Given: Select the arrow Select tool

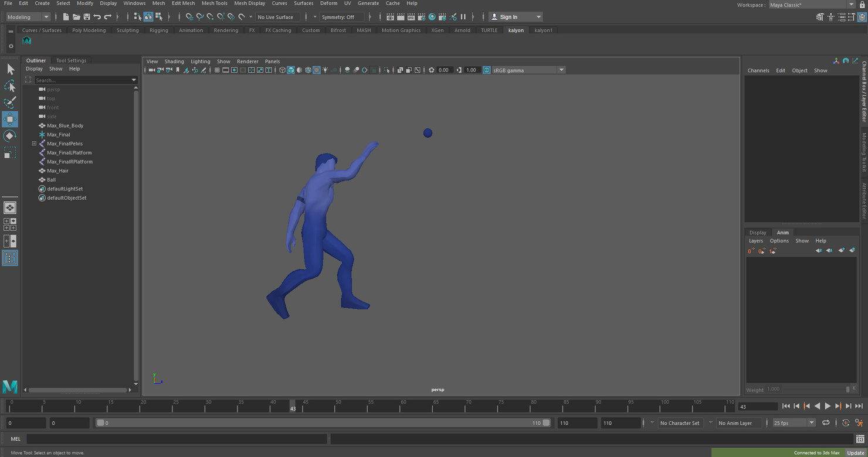Looking at the screenshot, I should tap(11, 69).
